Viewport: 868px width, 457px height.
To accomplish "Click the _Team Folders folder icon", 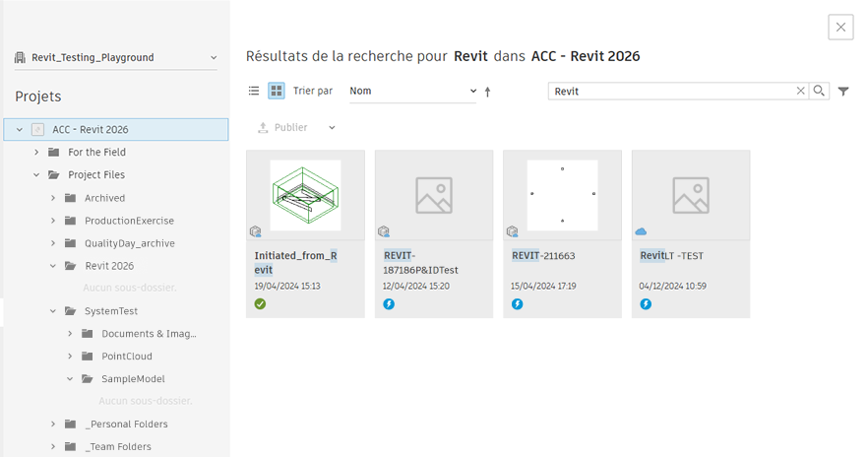I will click(x=70, y=446).
